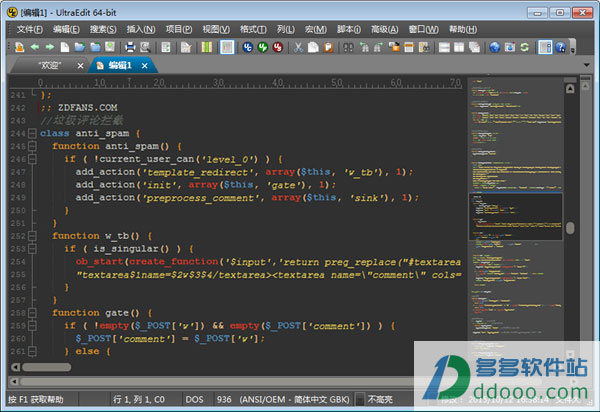Click the vertical scrollbar round thumb
This screenshot has height=412, width=600.
(x=570, y=228)
